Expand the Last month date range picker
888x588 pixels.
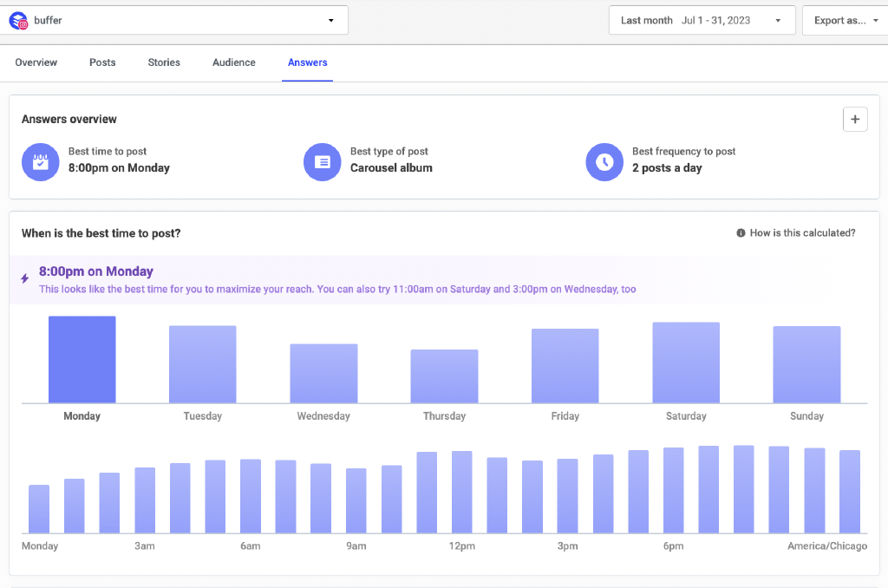pos(702,20)
